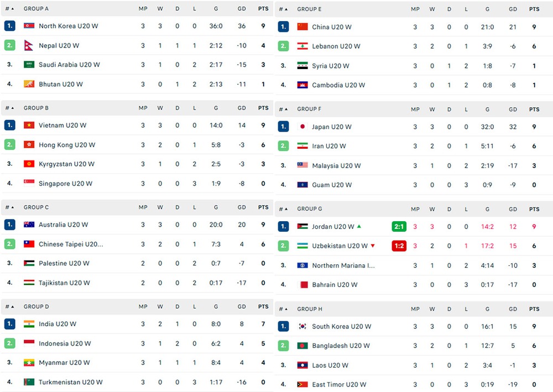The height and width of the screenshot is (392, 553).
Task: Sort Group F by GD column header
Action: (513, 109)
